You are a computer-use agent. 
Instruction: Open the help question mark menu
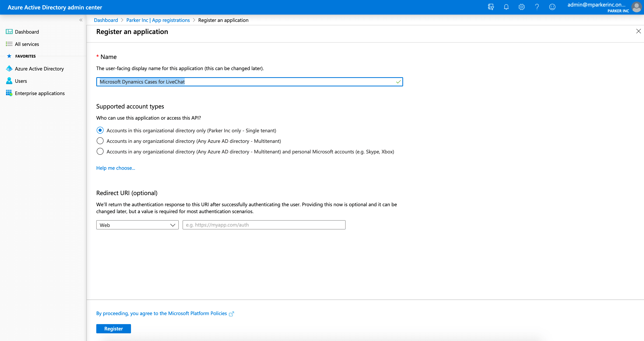tap(537, 7)
